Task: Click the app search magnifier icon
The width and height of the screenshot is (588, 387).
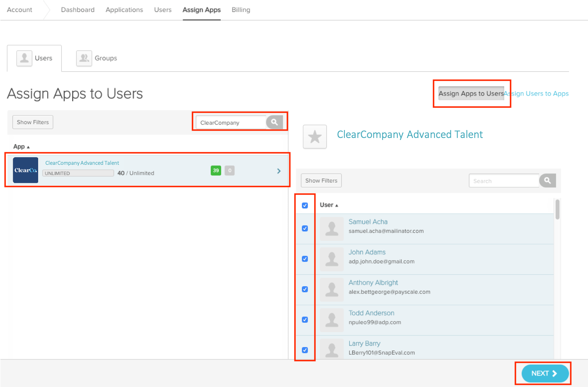Action: [x=274, y=122]
